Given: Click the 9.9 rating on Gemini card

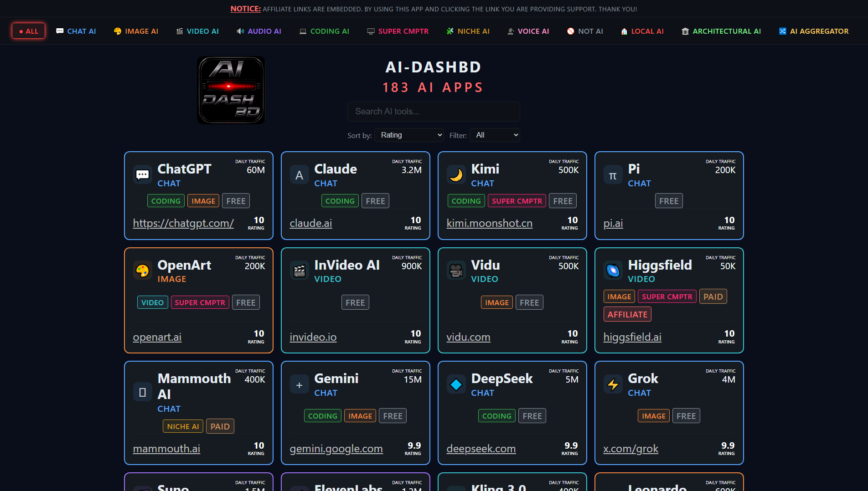Looking at the screenshot, I should coord(414,445).
